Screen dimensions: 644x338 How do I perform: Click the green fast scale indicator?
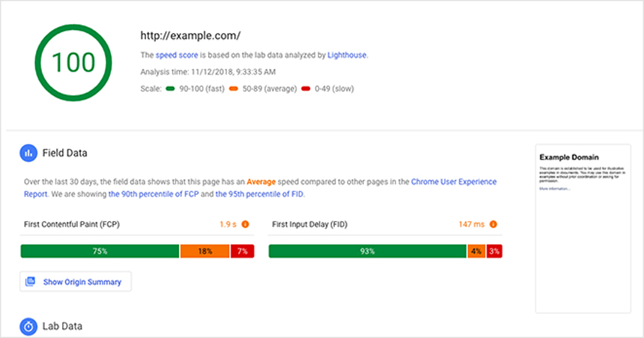tap(170, 88)
